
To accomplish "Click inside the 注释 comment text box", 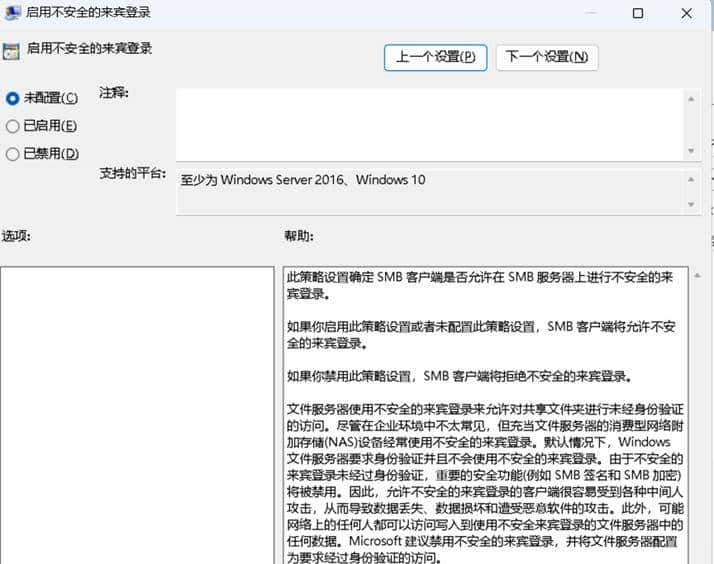I will point(430,125).
